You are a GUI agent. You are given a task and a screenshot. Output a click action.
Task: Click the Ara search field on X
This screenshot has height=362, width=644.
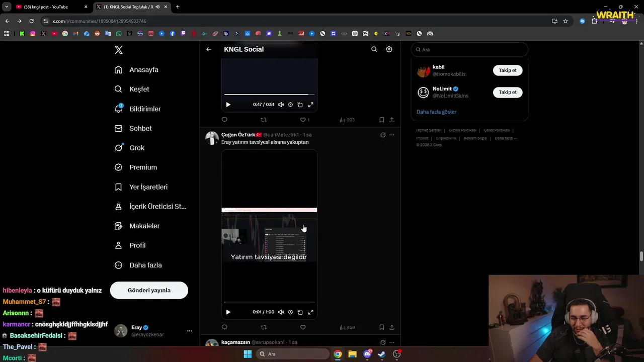pos(469,50)
